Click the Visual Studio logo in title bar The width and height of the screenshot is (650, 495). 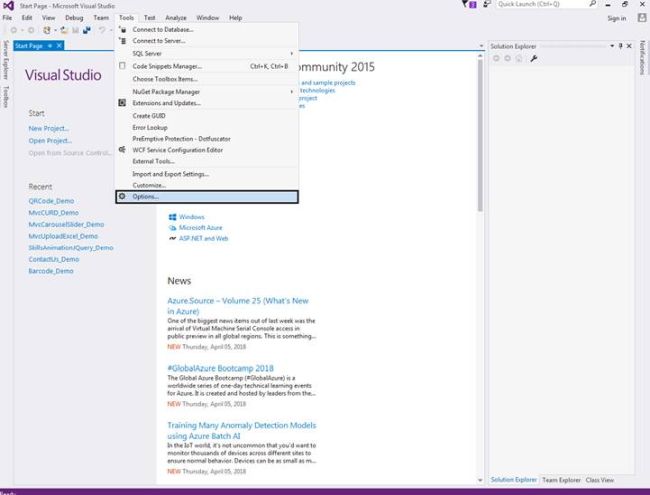tap(8, 6)
